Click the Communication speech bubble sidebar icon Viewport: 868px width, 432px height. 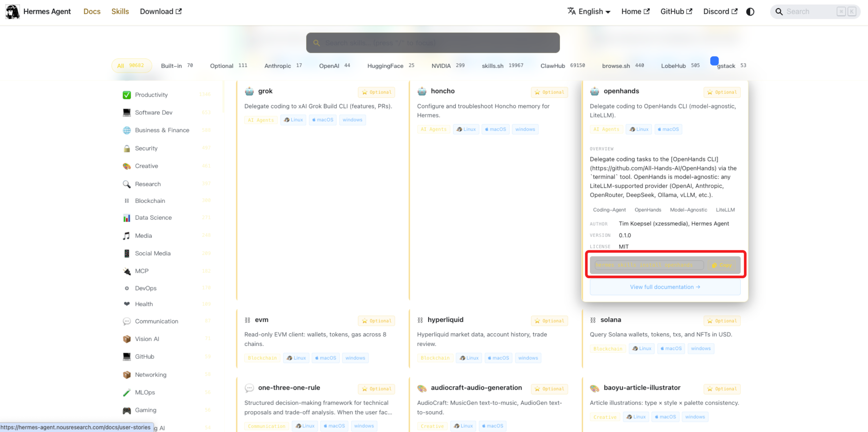pyautogui.click(x=127, y=321)
